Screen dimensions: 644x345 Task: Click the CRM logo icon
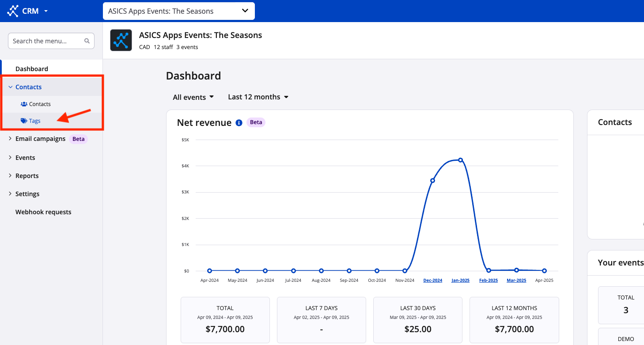(x=13, y=11)
